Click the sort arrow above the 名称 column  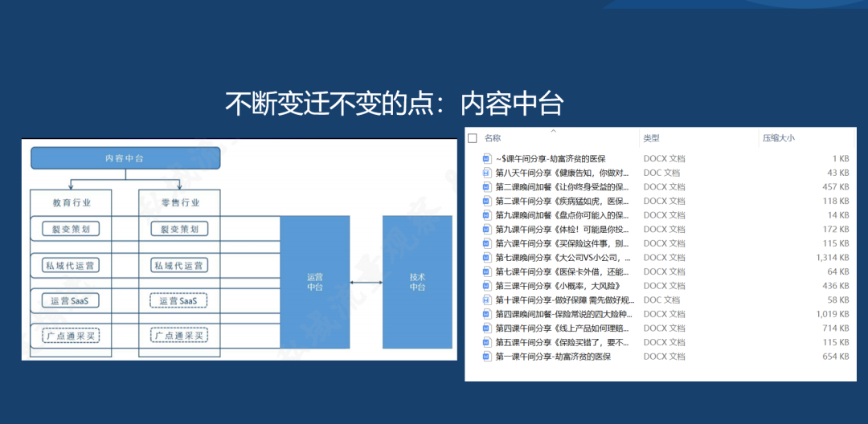coord(553,131)
